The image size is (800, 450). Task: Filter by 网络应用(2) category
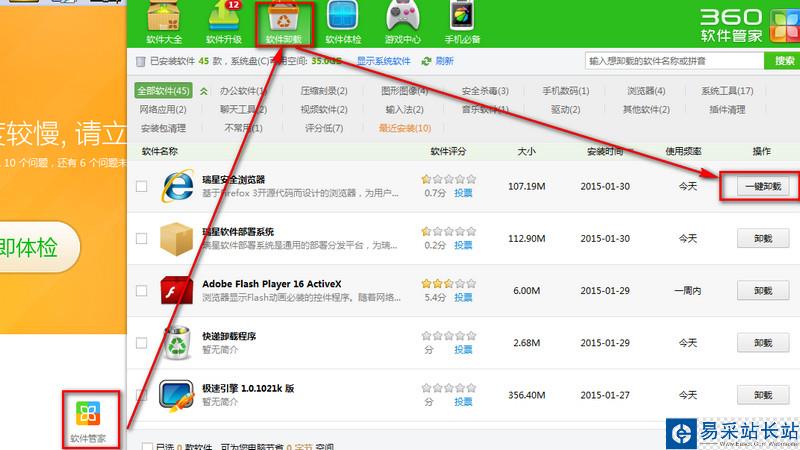point(163,110)
